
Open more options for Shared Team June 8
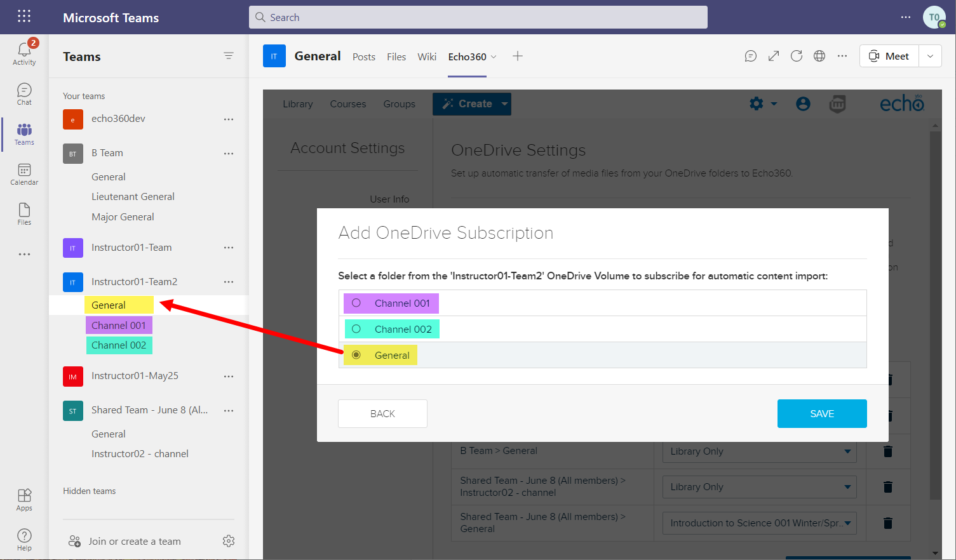click(229, 411)
